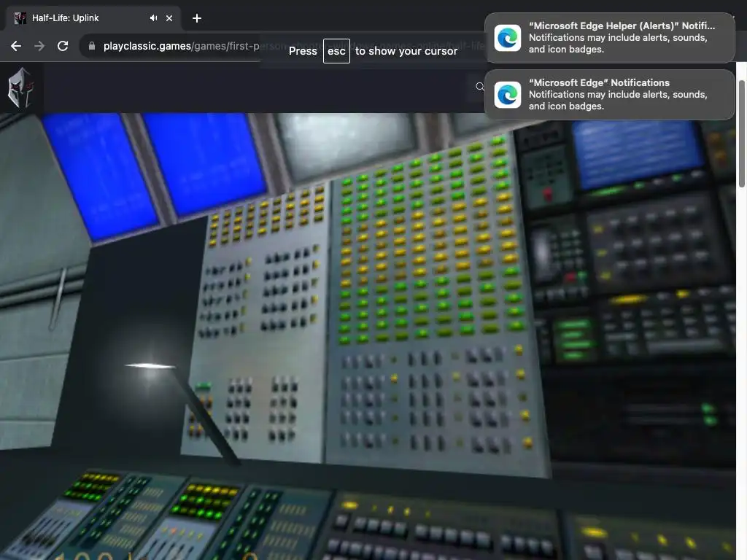Click the Half-Life favicon on the tab
The height and width of the screenshot is (560, 747).
click(20, 18)
